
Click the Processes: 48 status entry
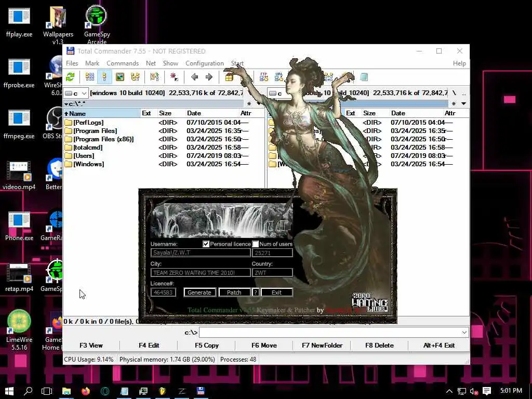coord(238,360)
